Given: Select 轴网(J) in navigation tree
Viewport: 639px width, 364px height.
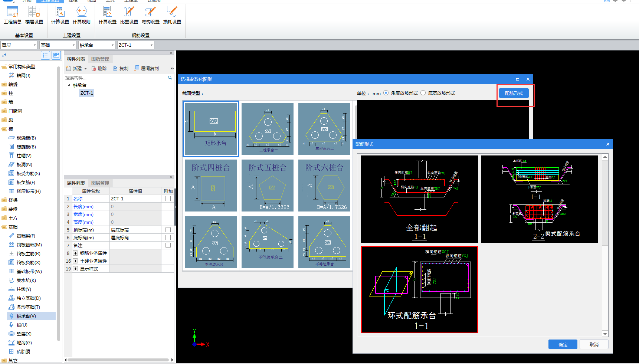Looking at the screenshot, I should (x=20, y=75).
